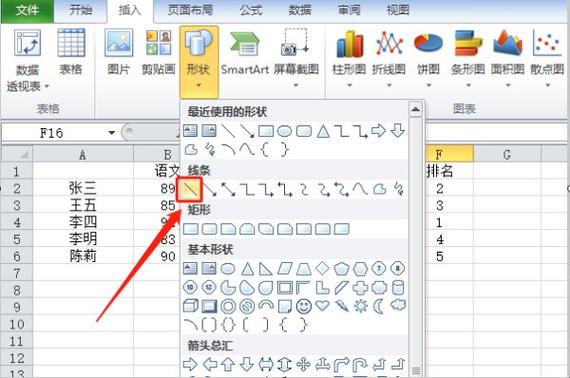Choose the cloud shape

(398, 306)
